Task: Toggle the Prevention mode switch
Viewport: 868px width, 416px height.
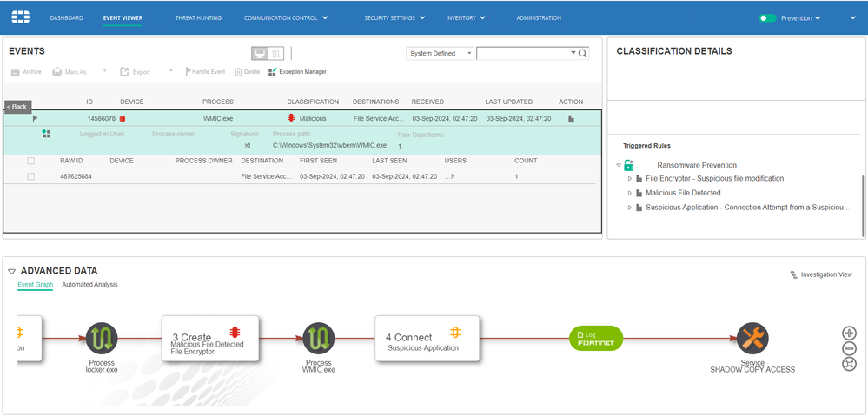Action: [767, 18]
